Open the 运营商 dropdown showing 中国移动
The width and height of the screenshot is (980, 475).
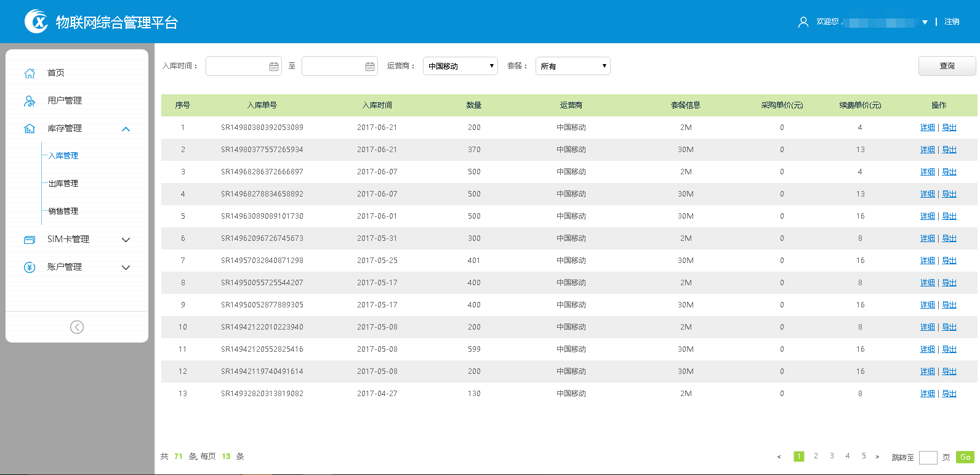[460, 66]
